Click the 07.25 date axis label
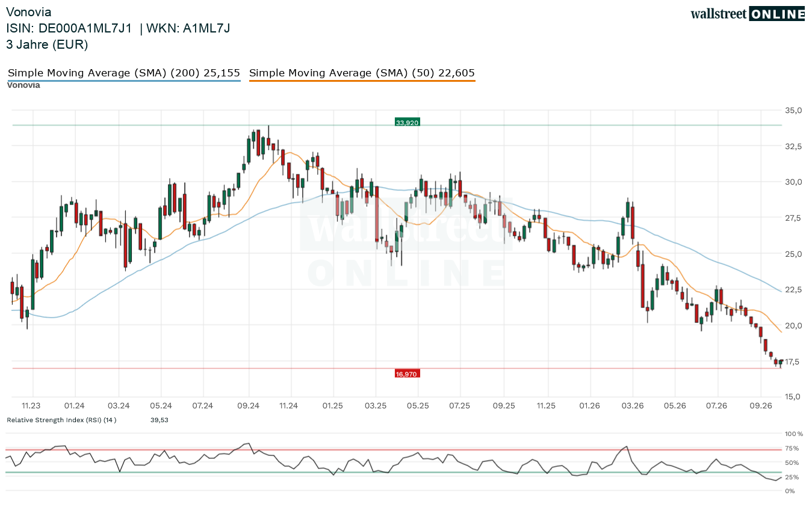Viewport: 812px width, 507px height. coord(459,405)
